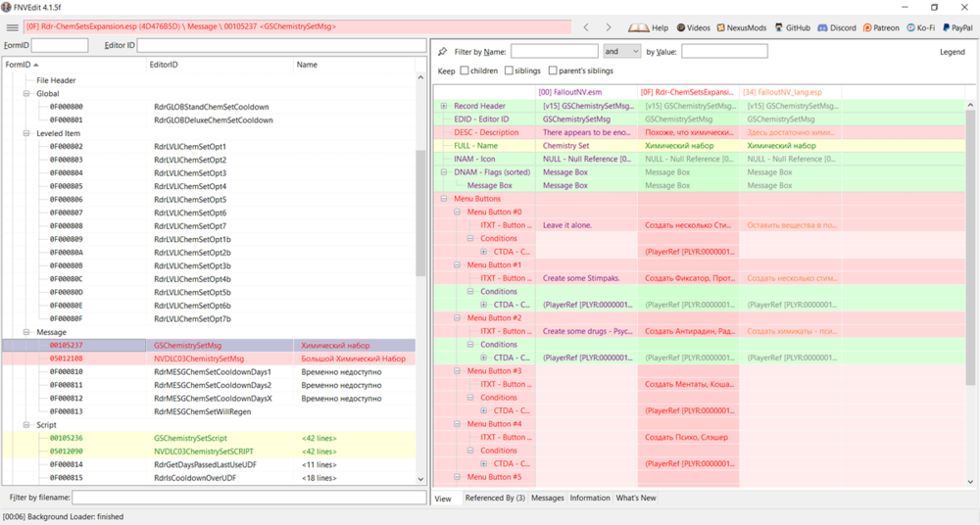The width and height of the screenshot is (980, 525).
Task: Collapse Menu Button #0 node
Action: 457,212
